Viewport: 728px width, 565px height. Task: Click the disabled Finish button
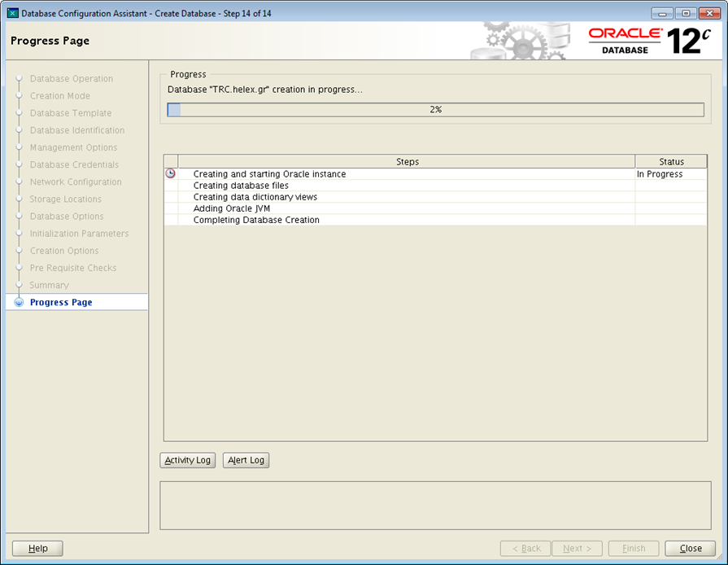click(634, 548)
